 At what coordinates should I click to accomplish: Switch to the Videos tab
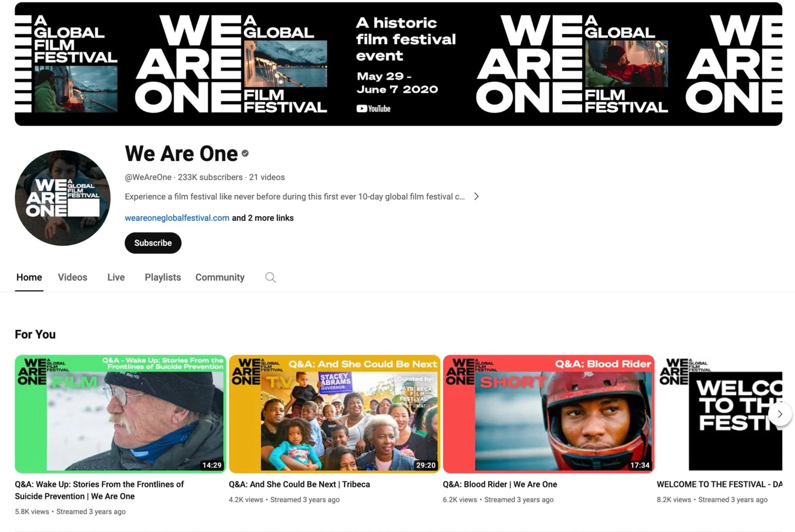coord(73,278)
